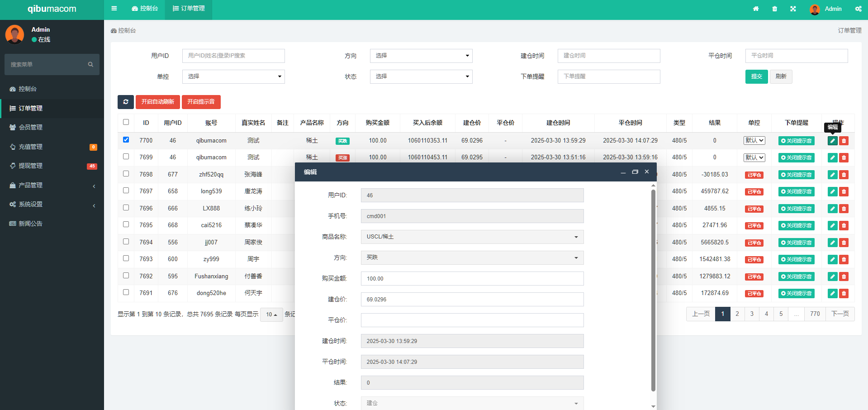Uncheck the checkbox for order 7700

pyautogui.click(x=126, y=140)
